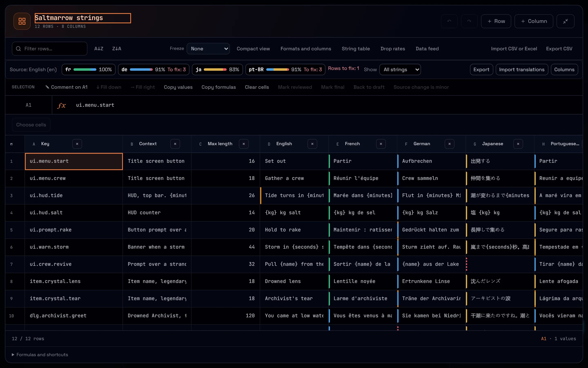Select the Data feed preset

pos(427,49)
